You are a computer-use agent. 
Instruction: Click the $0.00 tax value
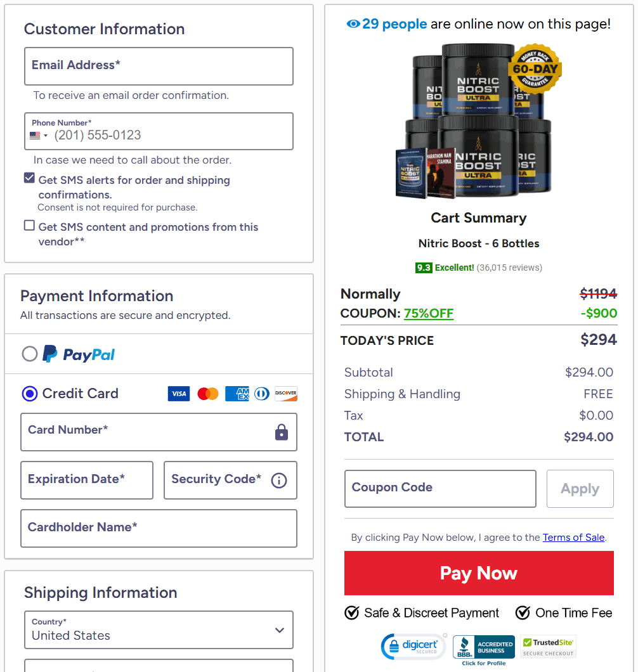pyautogui.click(x=596, y=415)
